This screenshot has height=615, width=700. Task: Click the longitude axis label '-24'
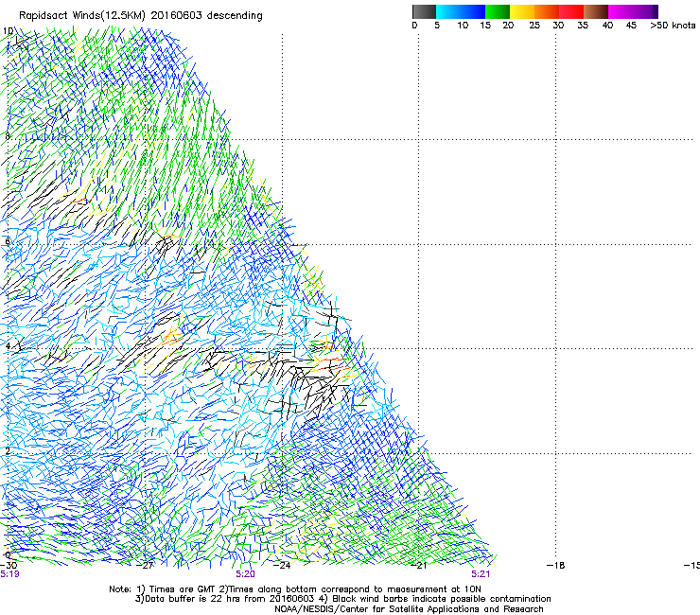tap(282, 566)
